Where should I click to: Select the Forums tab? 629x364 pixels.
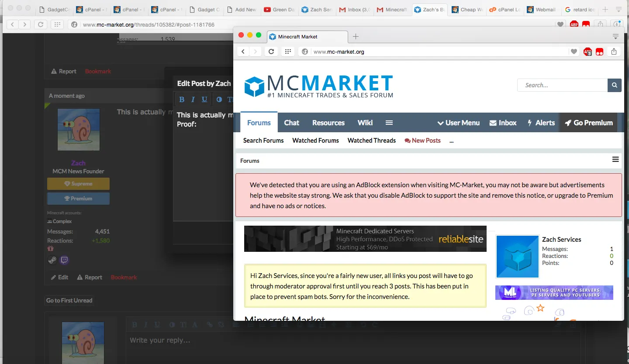pyautogui.click(x=259, y=123)
